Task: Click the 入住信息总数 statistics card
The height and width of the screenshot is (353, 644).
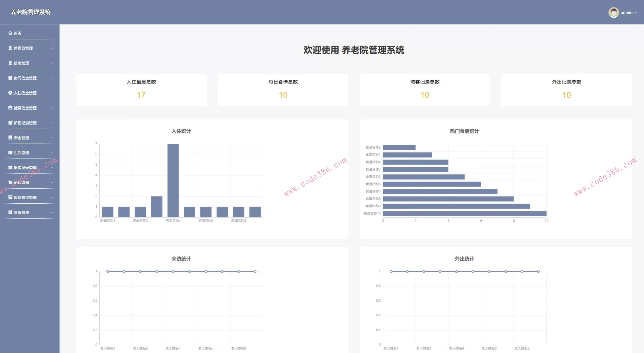Action: [141, 90]
